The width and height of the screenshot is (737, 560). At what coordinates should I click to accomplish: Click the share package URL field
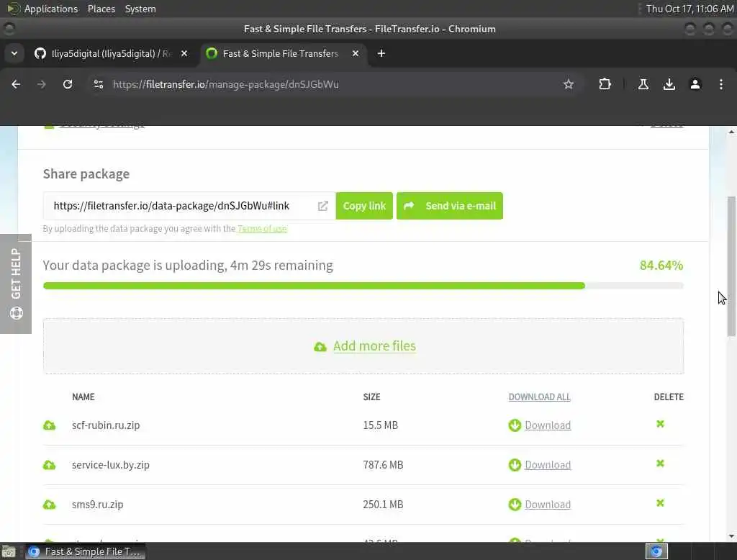coord(180,206)
